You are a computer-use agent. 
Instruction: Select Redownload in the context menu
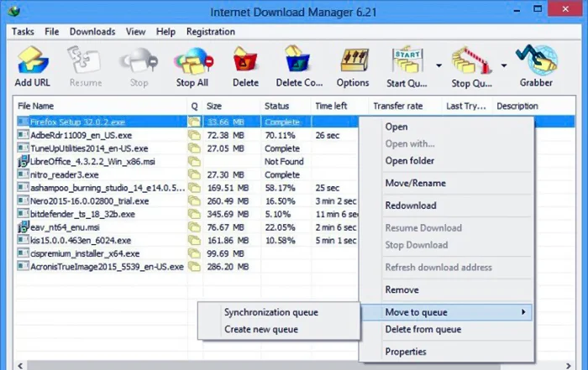pos(411,206)
